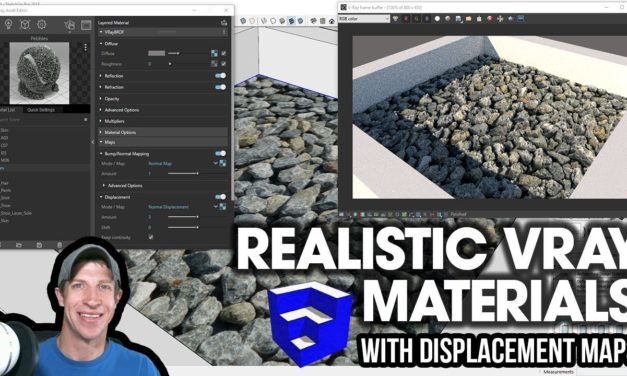Click the Layered Material export icon

[224, 23]
